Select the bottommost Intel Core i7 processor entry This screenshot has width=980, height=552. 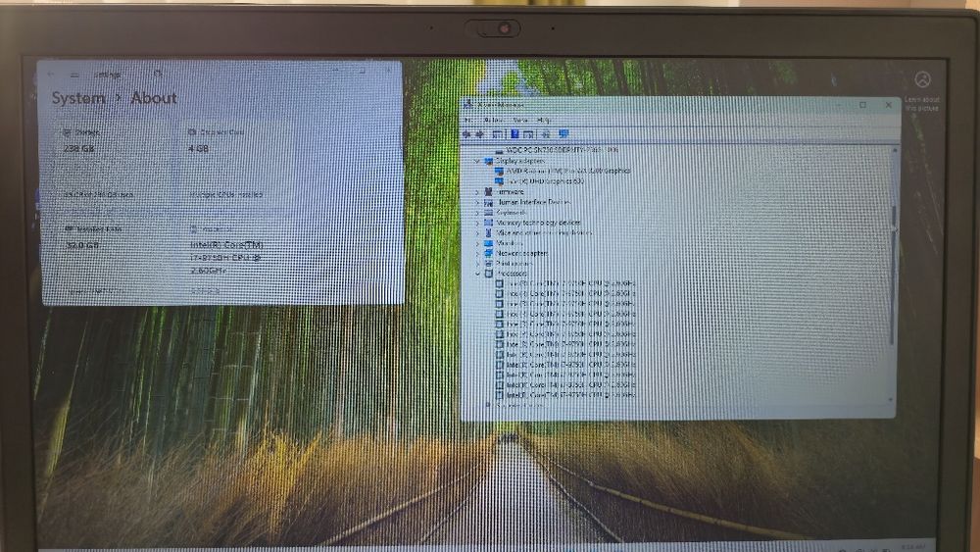click(571, 395)
